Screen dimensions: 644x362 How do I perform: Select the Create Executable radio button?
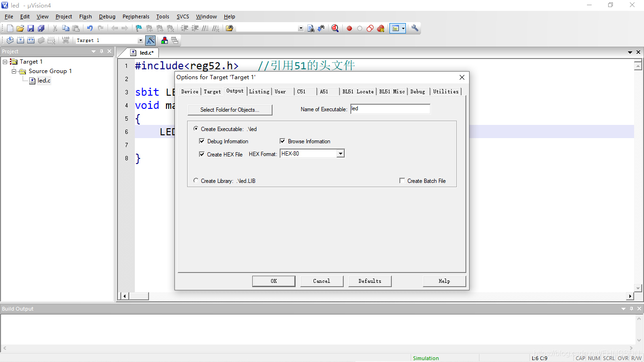(196, 129)
